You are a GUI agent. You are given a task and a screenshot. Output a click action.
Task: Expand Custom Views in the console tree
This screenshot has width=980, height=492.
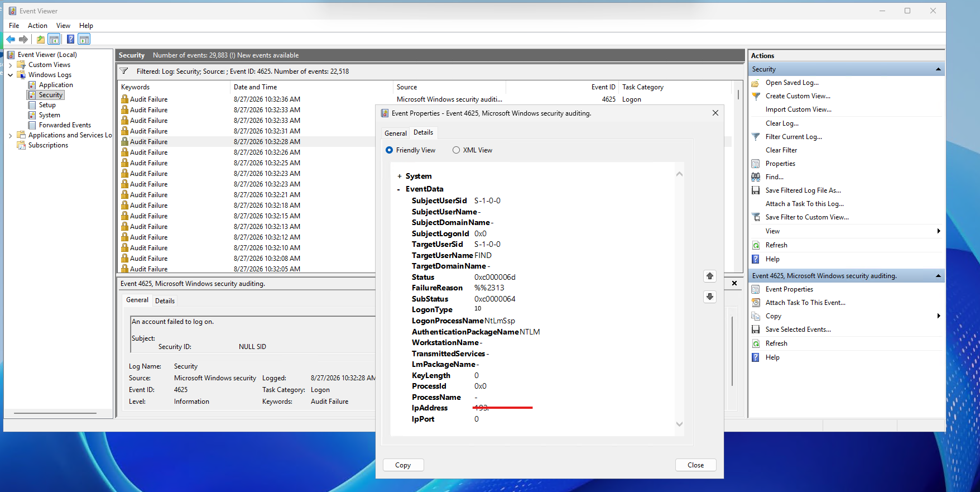coord(10,65)
